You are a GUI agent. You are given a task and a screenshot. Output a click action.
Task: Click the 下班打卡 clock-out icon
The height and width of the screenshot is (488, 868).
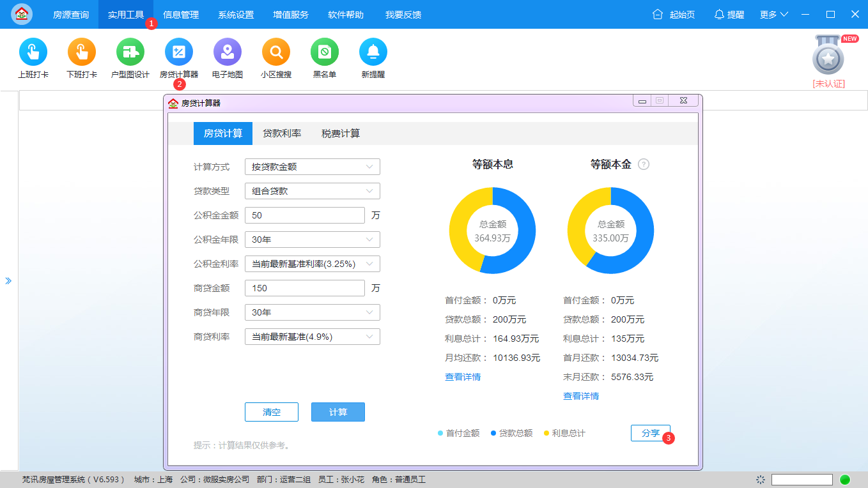point(82,52)
